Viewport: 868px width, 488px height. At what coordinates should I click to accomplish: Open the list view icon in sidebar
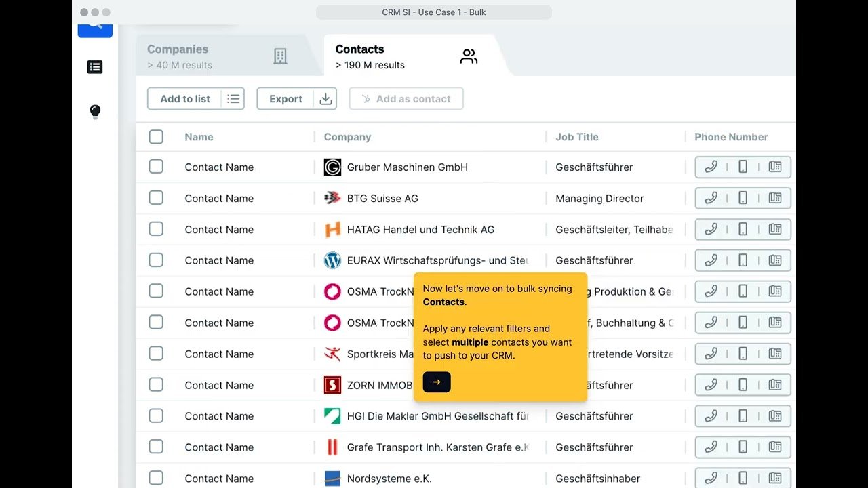click(95, 67)
